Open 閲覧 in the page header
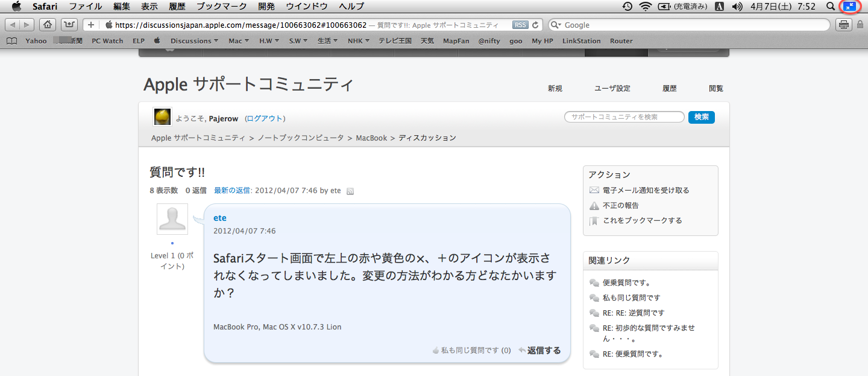The image size is (868, 376). coord(716,88)
